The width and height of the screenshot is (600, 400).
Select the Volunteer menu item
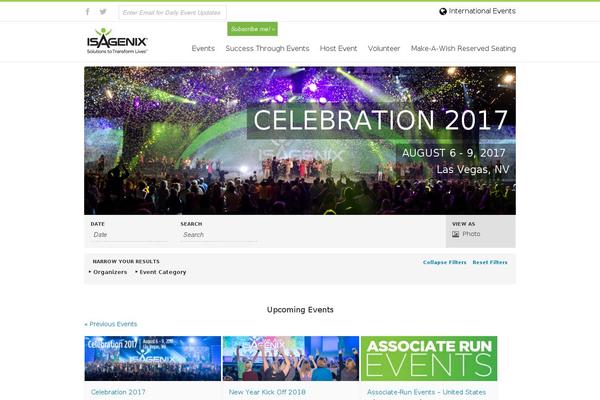384,49
